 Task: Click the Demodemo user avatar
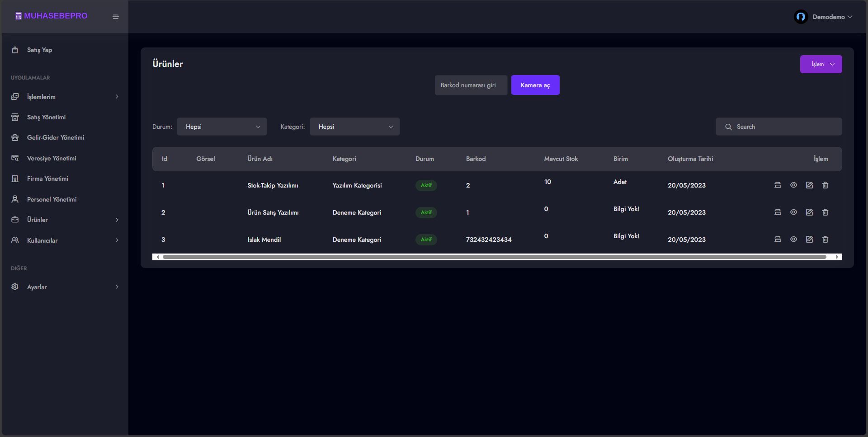[801, 17]
